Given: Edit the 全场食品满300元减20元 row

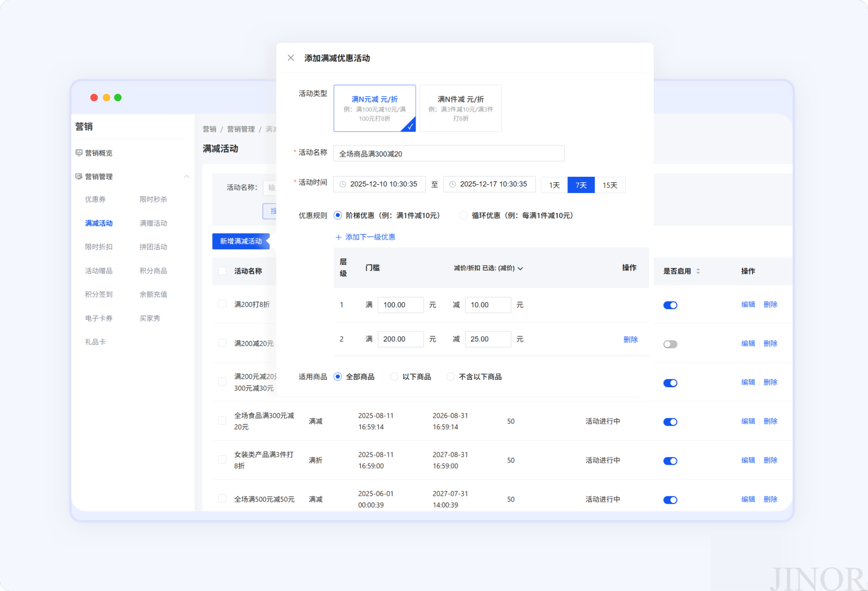Looking at the screenshot, I should click(x=748, y=421).
